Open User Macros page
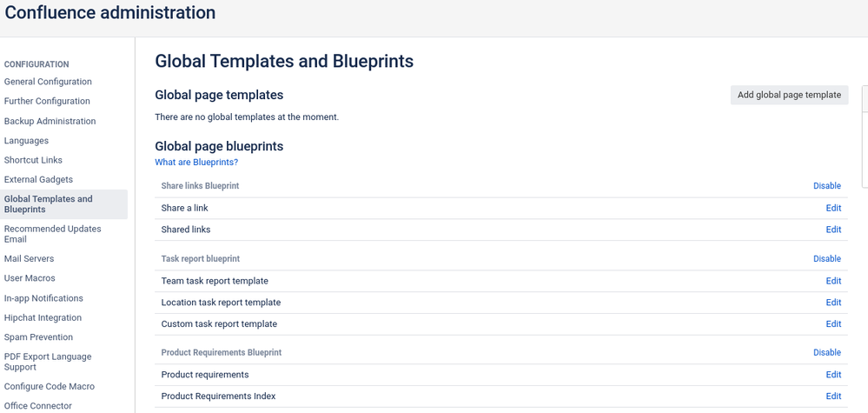Screen dimensions: 868x413 coord(30,278)
